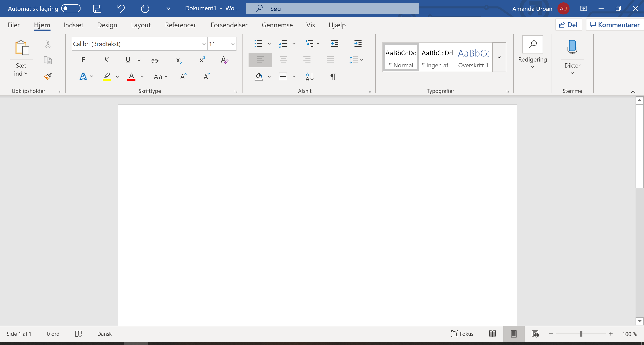Click the Kommentarer button
644x345 pixels.
coord(615,25)
